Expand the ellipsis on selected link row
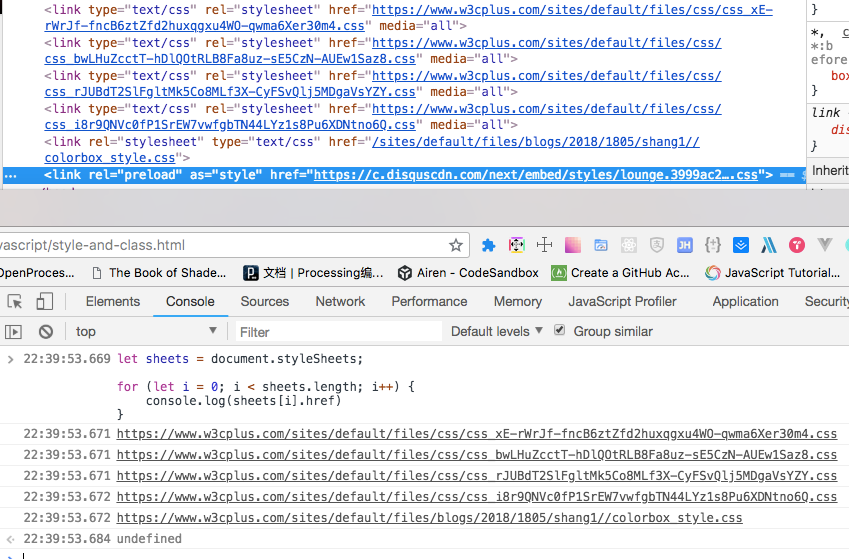Screen dimensions: 849x559 [11, 176]
